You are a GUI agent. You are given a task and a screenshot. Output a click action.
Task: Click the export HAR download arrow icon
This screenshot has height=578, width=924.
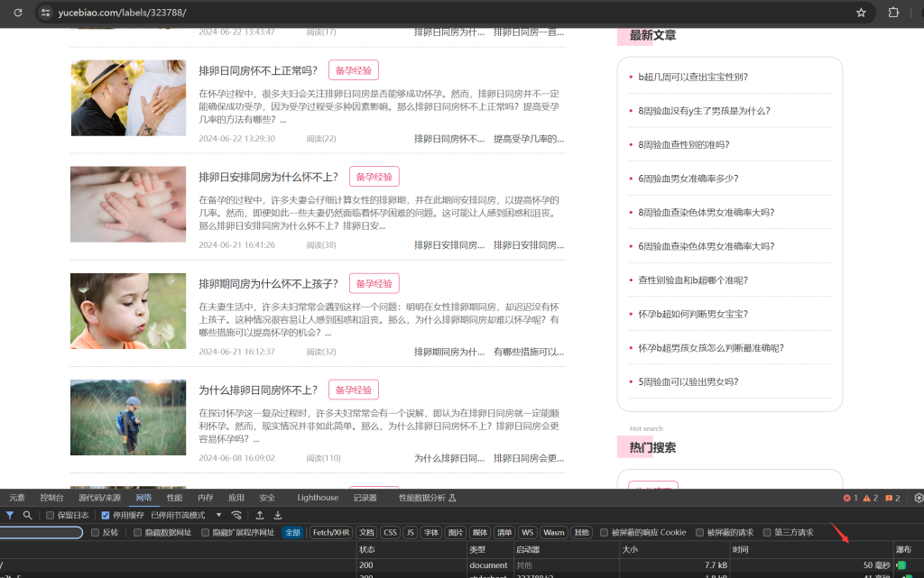(278, 516)
